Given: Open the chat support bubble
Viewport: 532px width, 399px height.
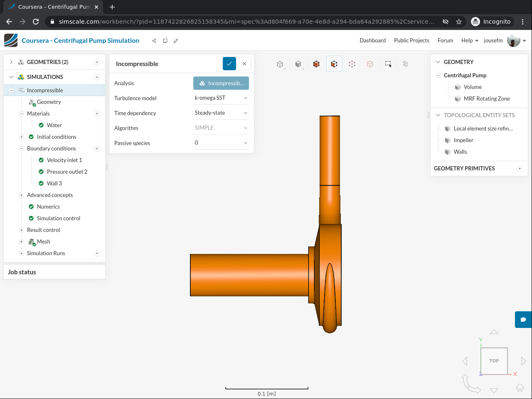Looking at the screenshot, I should [x=523, y=320].
